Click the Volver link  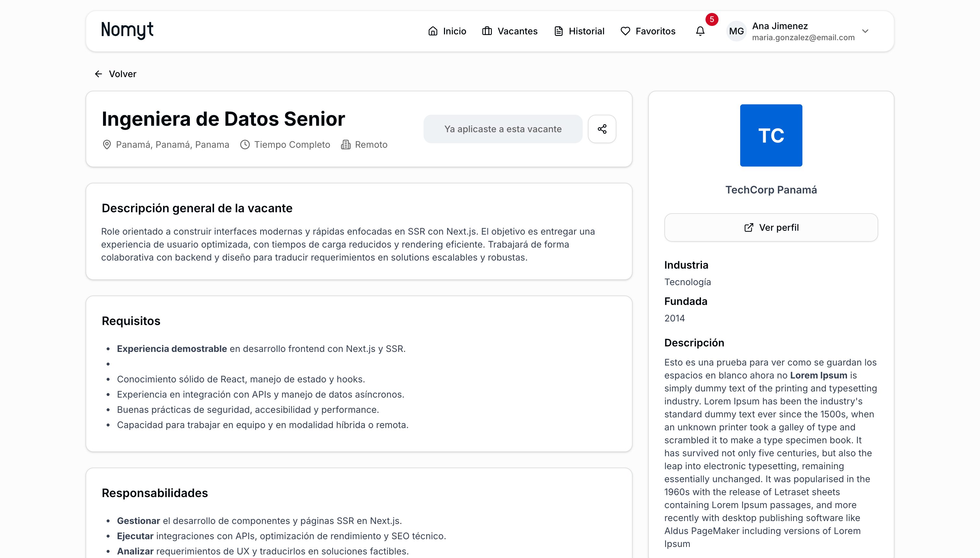click(122, 74)
